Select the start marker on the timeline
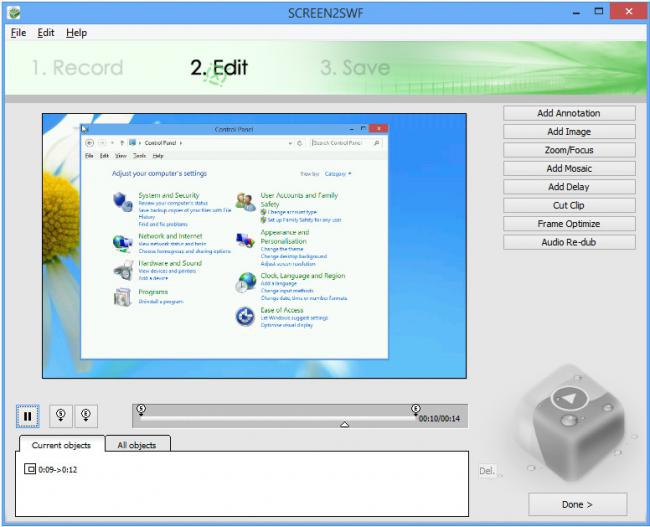 pos(141,410)
